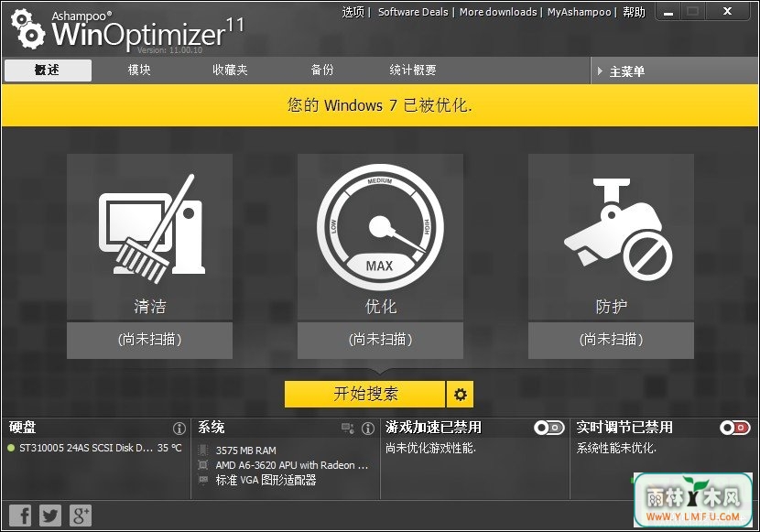Minimize the WinOptimizer window
760x532 pixels.
pos(668,12)
